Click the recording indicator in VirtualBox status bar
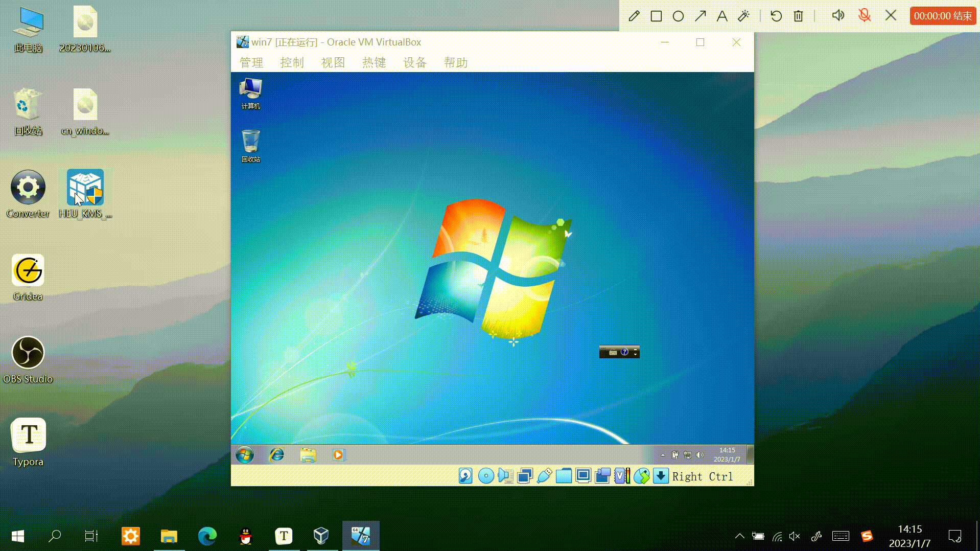980x551 pixels. tap(602, 476)
